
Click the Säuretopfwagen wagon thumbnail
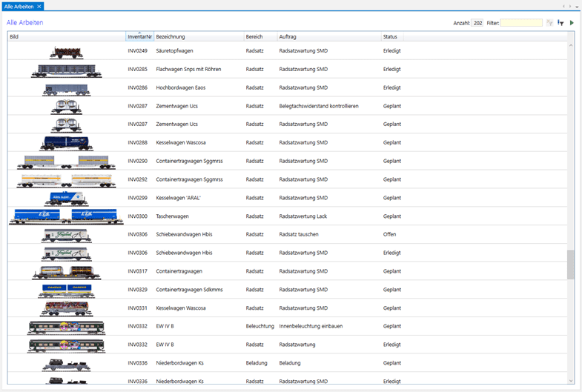(66, 52)
